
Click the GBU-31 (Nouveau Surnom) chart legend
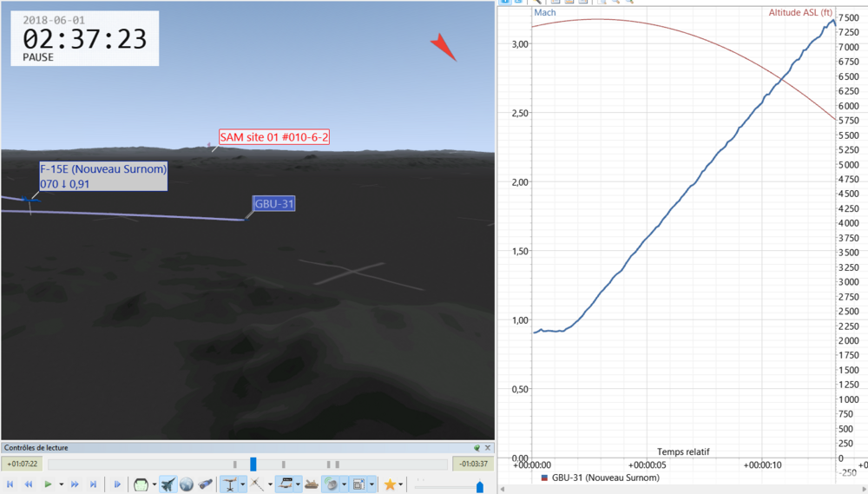(600, 478)
